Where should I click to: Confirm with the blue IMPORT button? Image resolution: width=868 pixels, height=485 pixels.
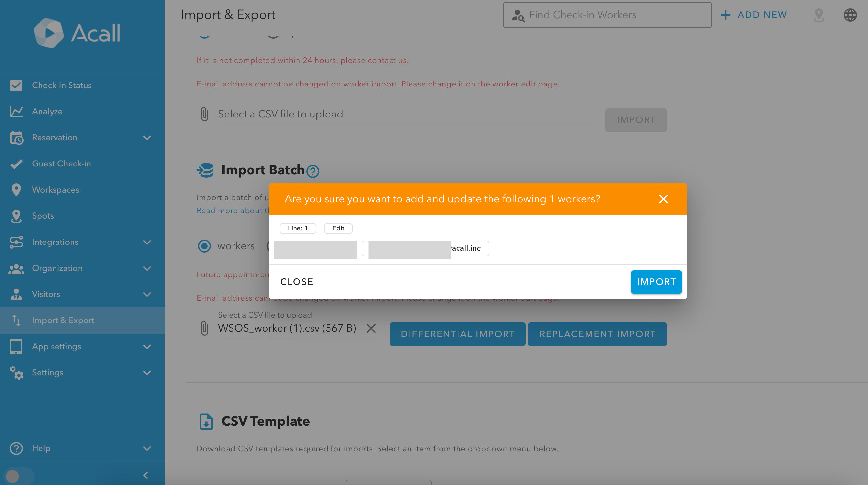coord(656,282)
